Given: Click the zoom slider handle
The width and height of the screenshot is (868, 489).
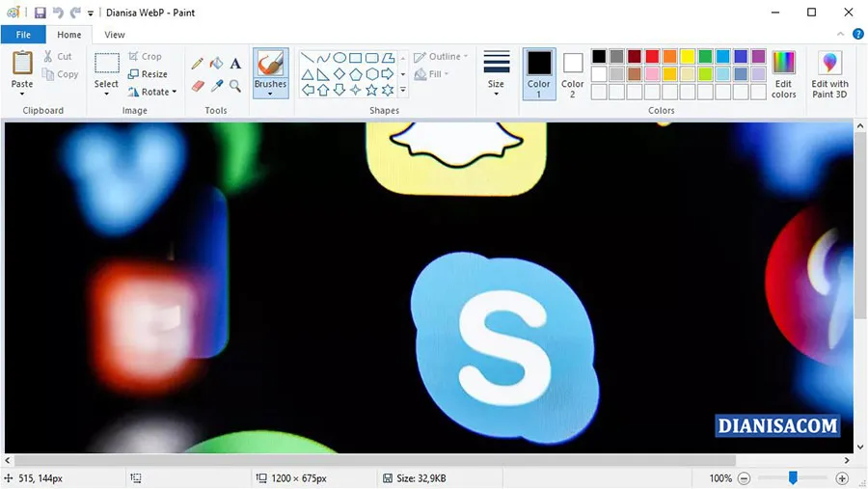Looking at the screenshot, I should pyautogui.click(x=794, y=477).
